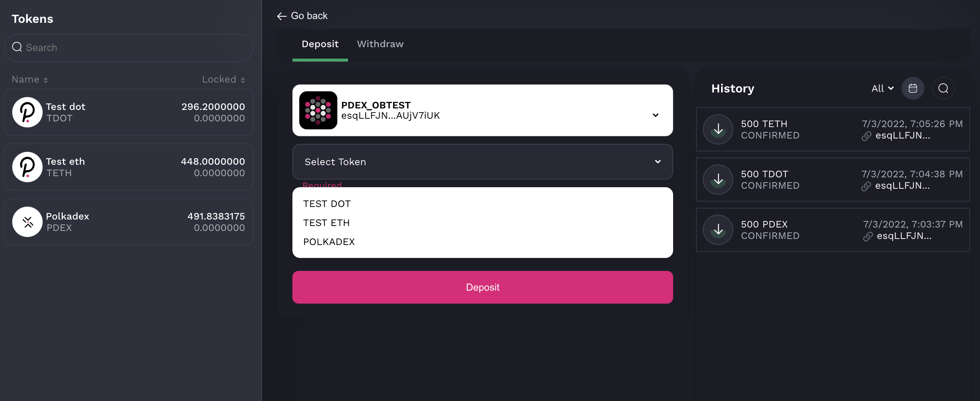
Task: Open the esqLLFJN transaction link for 500 TDOT
Action: pos(902,186)
